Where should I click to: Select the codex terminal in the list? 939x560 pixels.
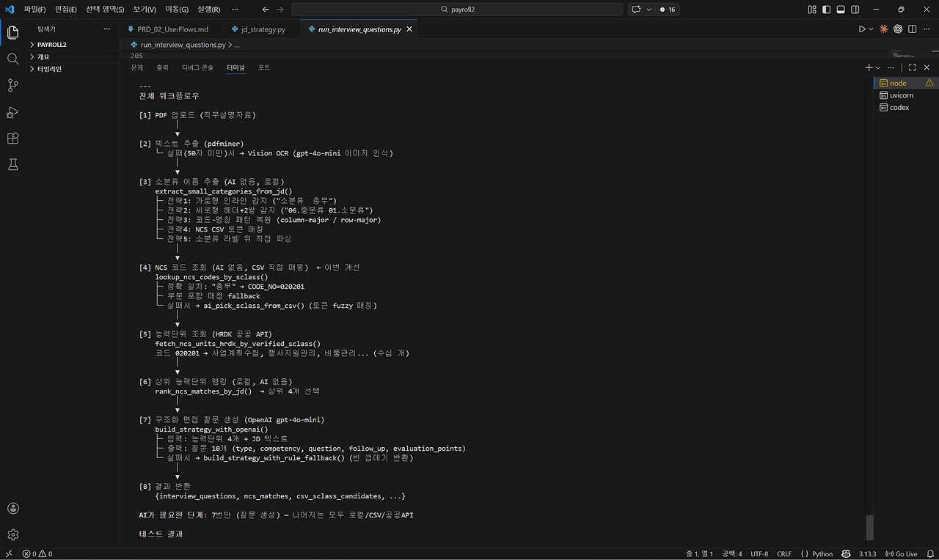[x=906, y=107]
